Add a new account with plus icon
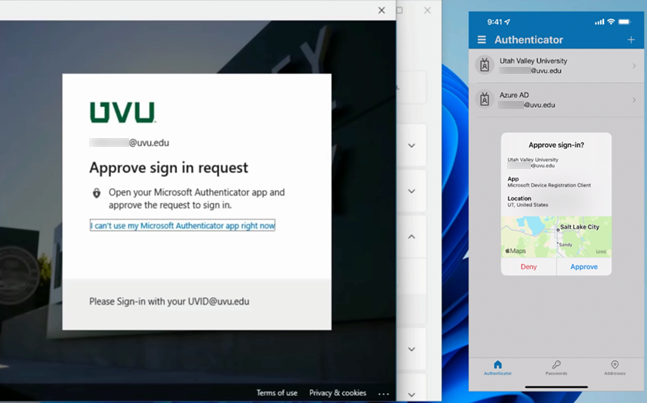 click(631, 40)
